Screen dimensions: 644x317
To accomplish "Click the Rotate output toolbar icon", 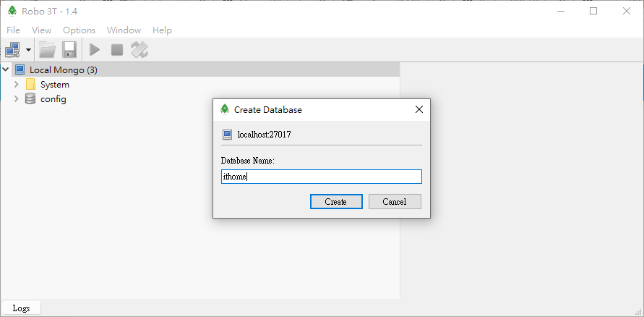I will click(x=139, y=50).
